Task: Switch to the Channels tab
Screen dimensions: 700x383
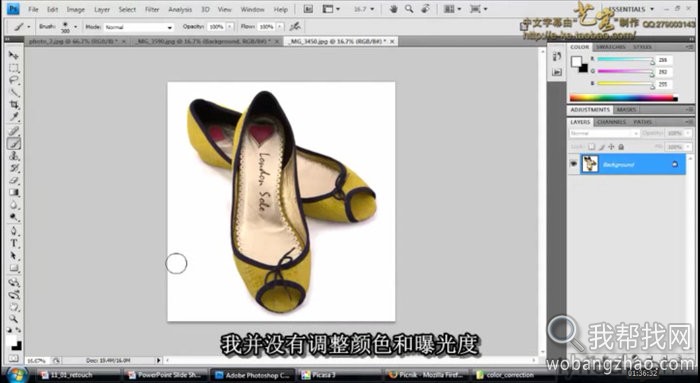Action: click(x=611, y=122)
